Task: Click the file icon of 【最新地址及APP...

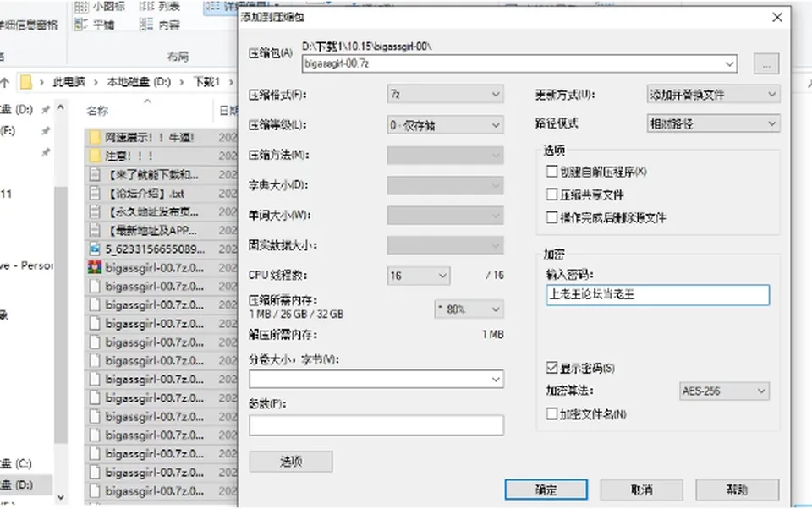Action: (x=95, y=231)
